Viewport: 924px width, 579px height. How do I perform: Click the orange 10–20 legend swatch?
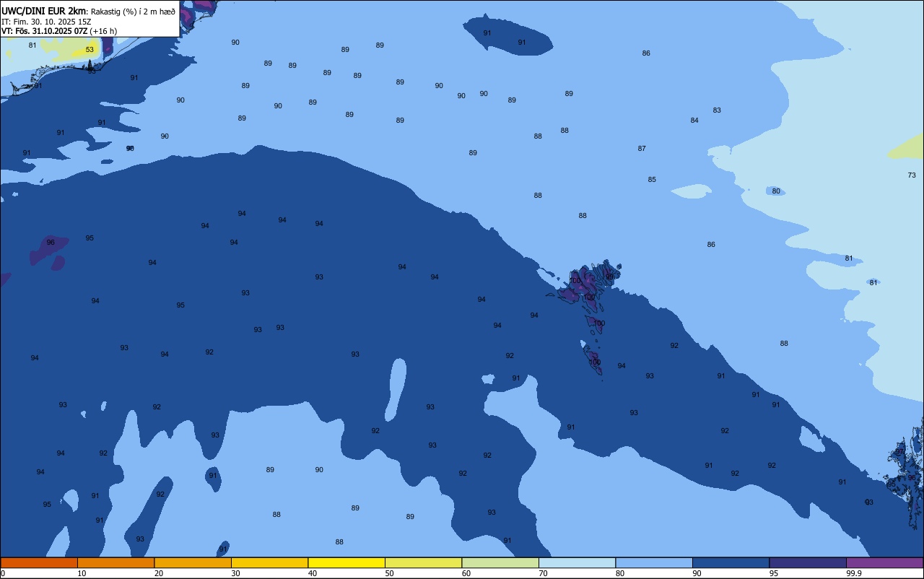coord(115,562)
